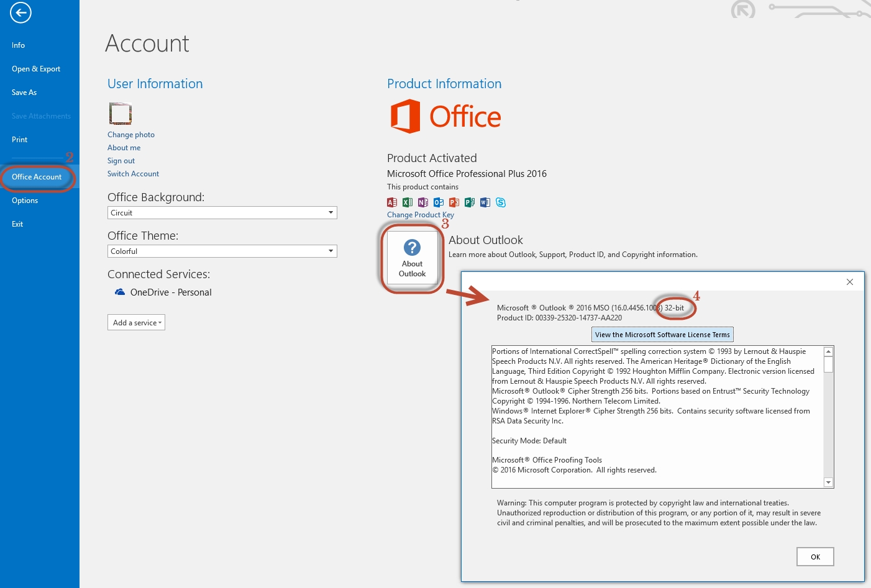This screenshot has width=871, height=588.
Task: Click the 'Connected Services:' label
Action: 158,274
